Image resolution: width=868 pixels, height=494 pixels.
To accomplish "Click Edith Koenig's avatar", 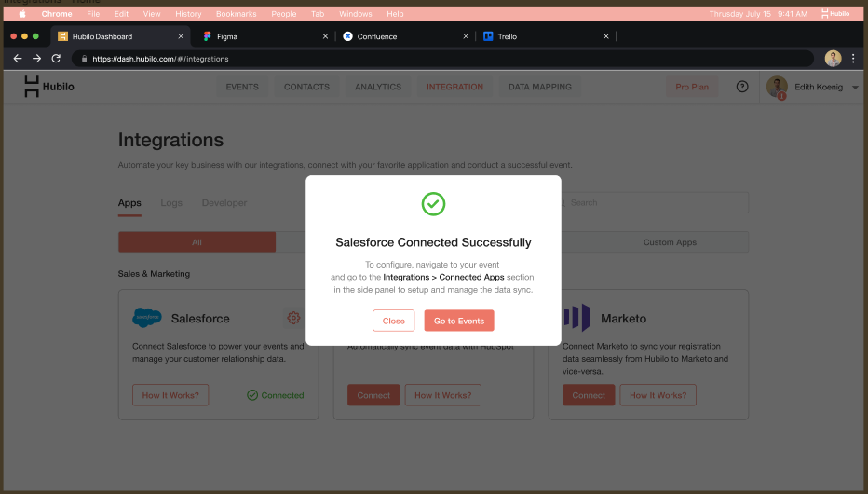I will [777, 87].
